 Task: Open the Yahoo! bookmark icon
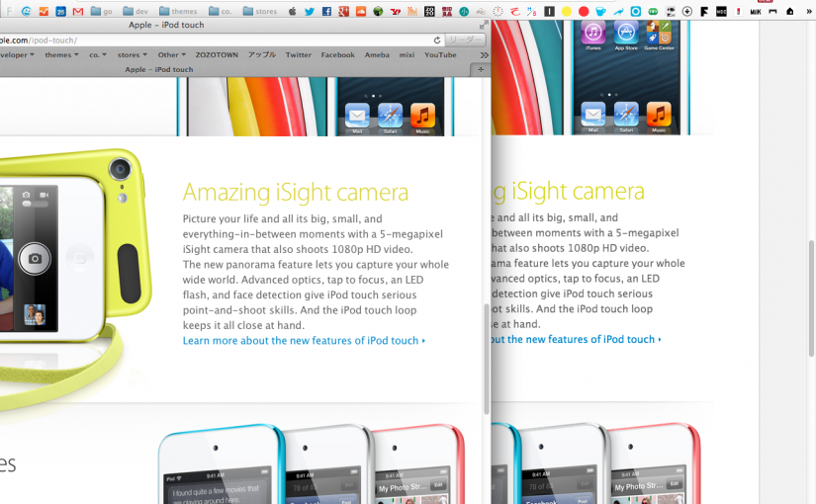click(396, 11)
